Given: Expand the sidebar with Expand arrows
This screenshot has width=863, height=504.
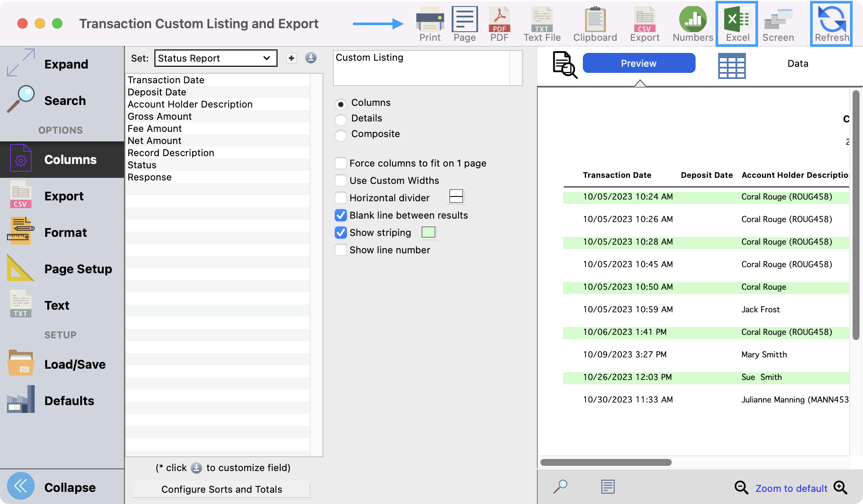Looking at the screenshot, I should point(21,63).
